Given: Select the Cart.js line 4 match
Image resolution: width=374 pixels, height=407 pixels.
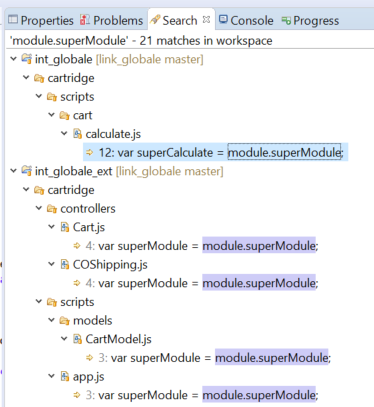Looking at the screenshot, I should click(196, 246).
